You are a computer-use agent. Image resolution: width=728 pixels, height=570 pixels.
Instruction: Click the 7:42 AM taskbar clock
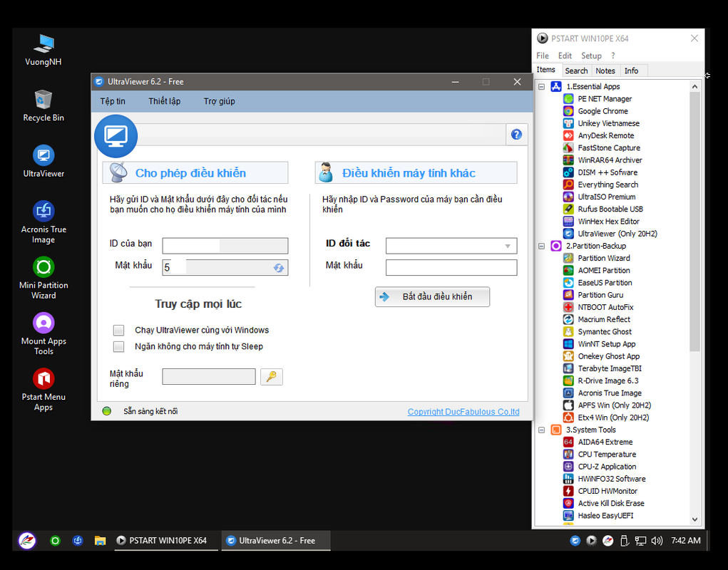[686, 540]
